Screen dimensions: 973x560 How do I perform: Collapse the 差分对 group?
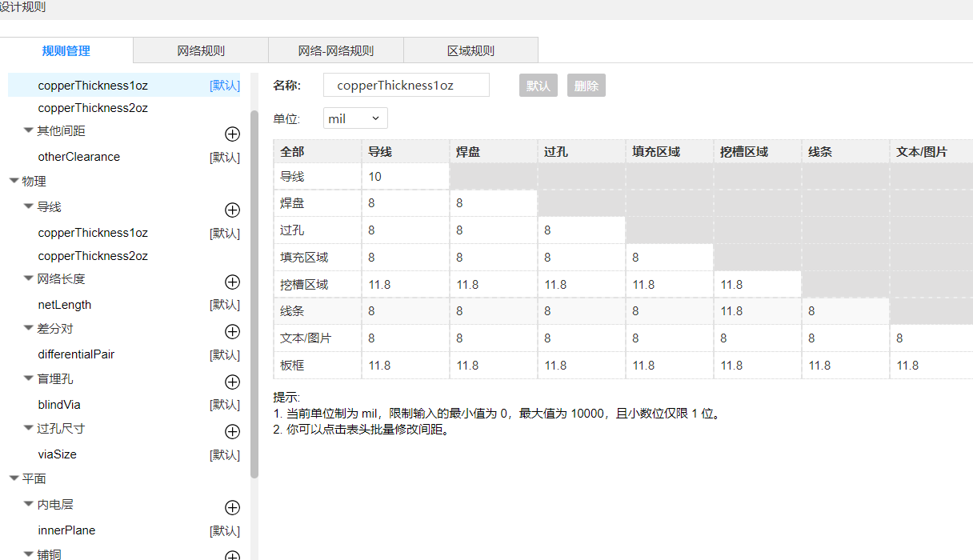click(29, 329)
